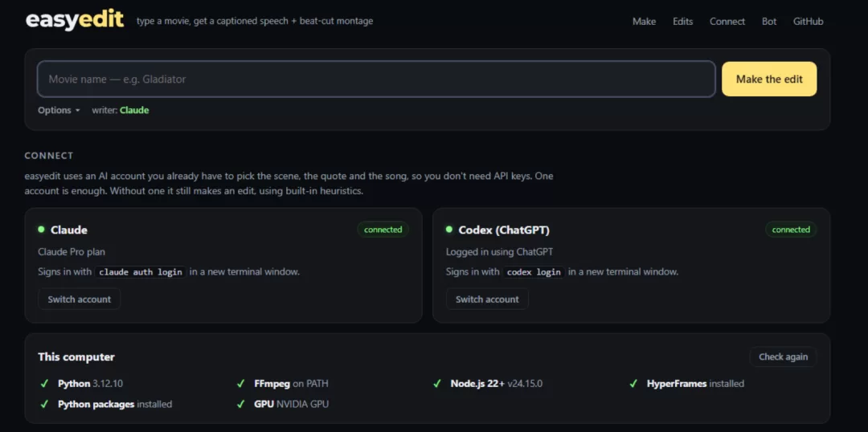
Task: Open the Make nav item
Action: coord(644,22)
